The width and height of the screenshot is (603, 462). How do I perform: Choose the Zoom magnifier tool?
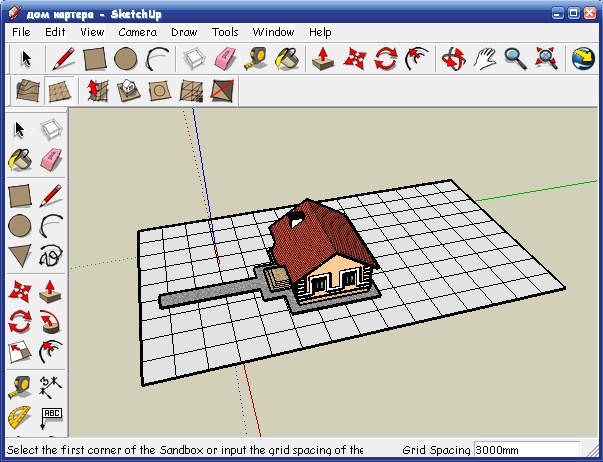[515, 59]
